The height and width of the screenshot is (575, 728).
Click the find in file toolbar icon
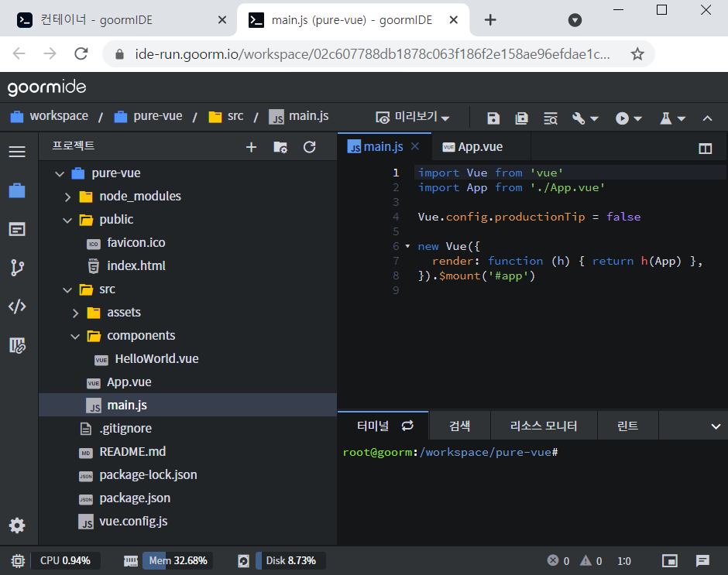pyautogui.click(x=551, y=118)
